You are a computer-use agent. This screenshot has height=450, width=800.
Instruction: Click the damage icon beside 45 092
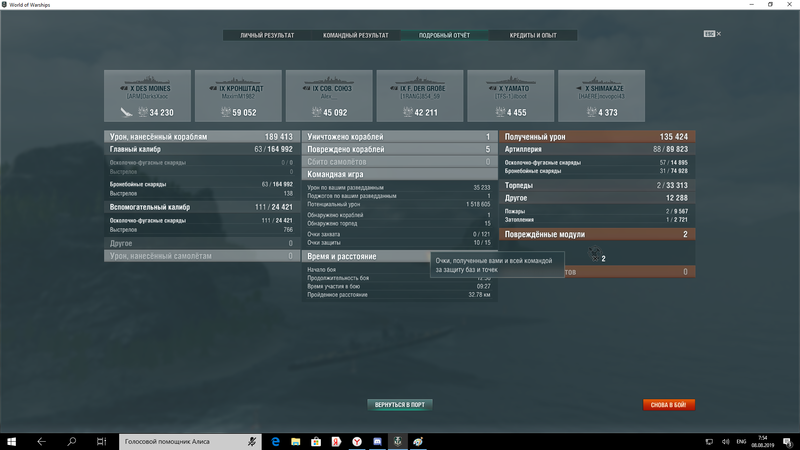(316, 112)
